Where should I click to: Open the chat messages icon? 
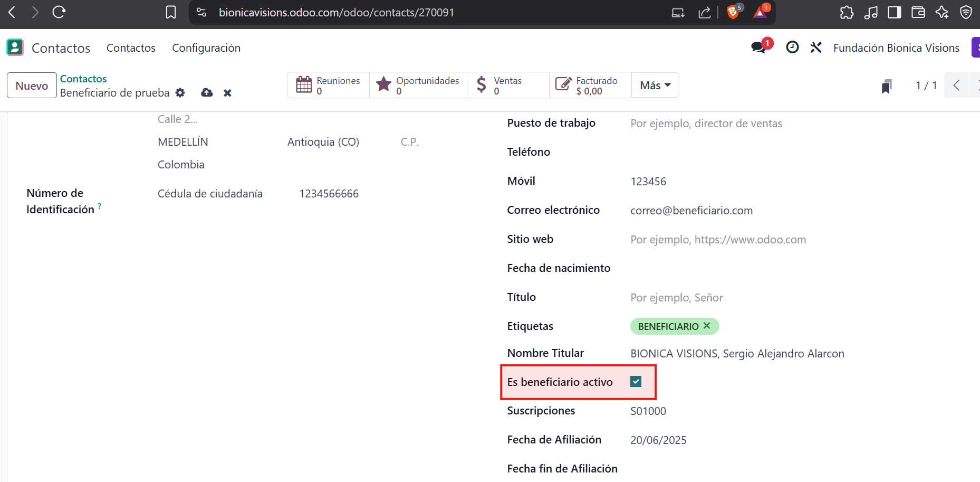click(759, 48)
